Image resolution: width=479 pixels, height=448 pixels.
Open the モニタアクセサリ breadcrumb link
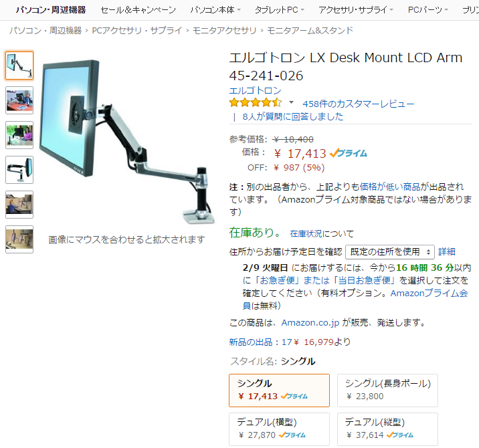pos(225,31)
